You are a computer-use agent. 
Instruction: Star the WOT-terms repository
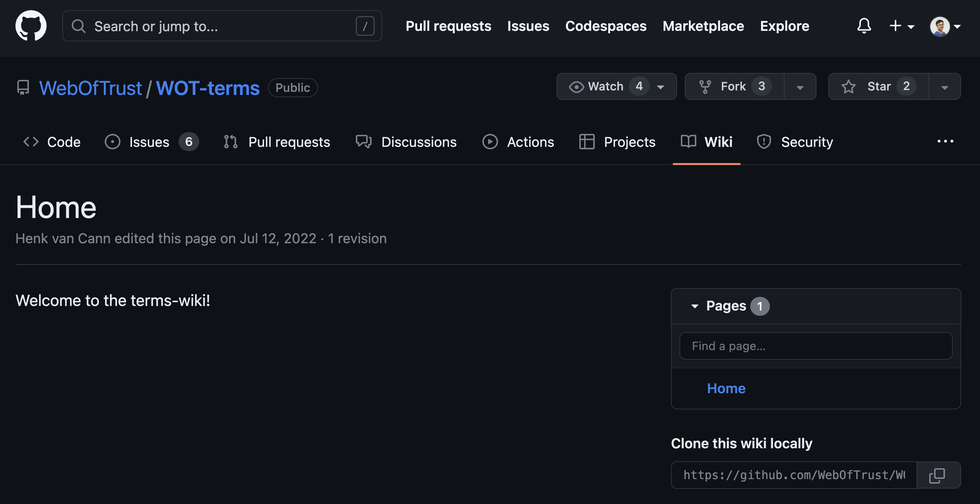(x=878, y=87)
